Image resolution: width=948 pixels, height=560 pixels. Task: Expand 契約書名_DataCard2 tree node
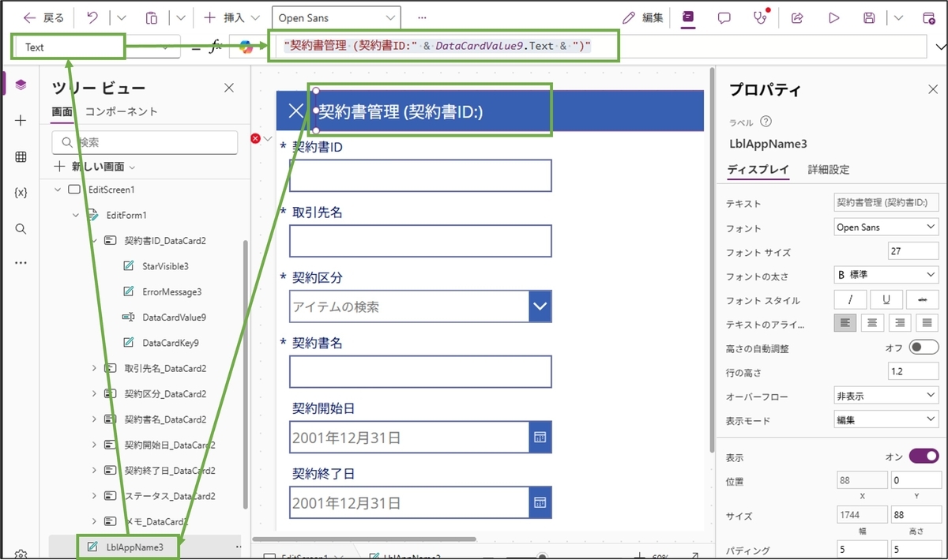point(94,419)
